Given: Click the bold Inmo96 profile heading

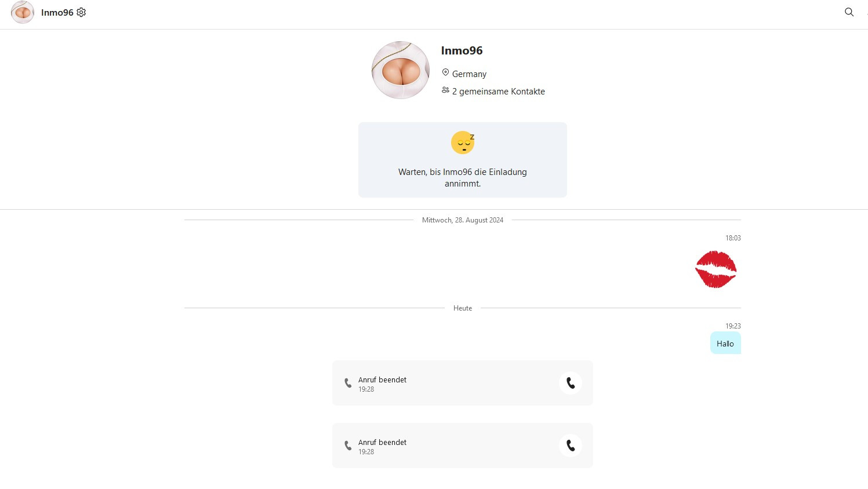Looking at the screenshot, I should tap(462, 50).
